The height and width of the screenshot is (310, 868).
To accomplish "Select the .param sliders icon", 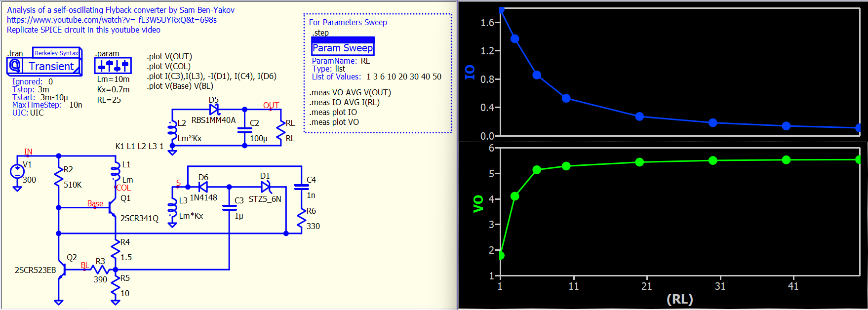I will [x=113, y=65].
